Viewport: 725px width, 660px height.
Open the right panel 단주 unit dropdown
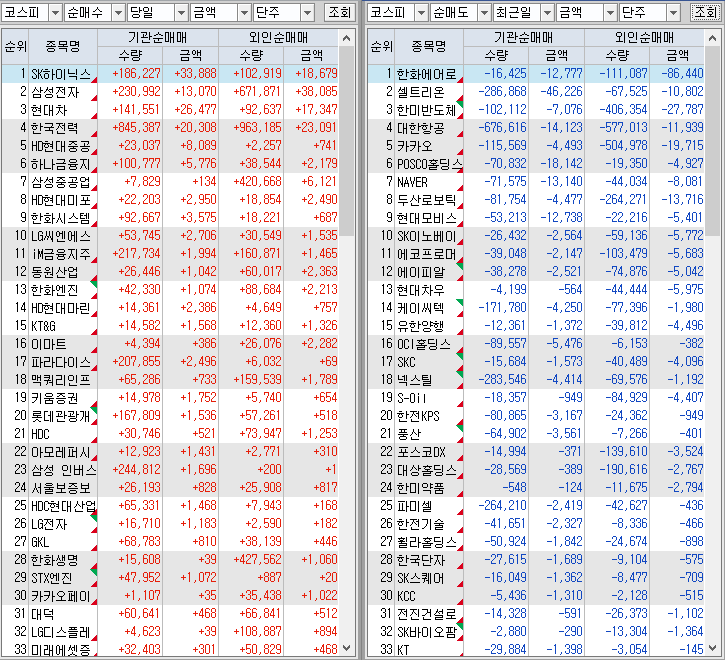tap(673, 12)
